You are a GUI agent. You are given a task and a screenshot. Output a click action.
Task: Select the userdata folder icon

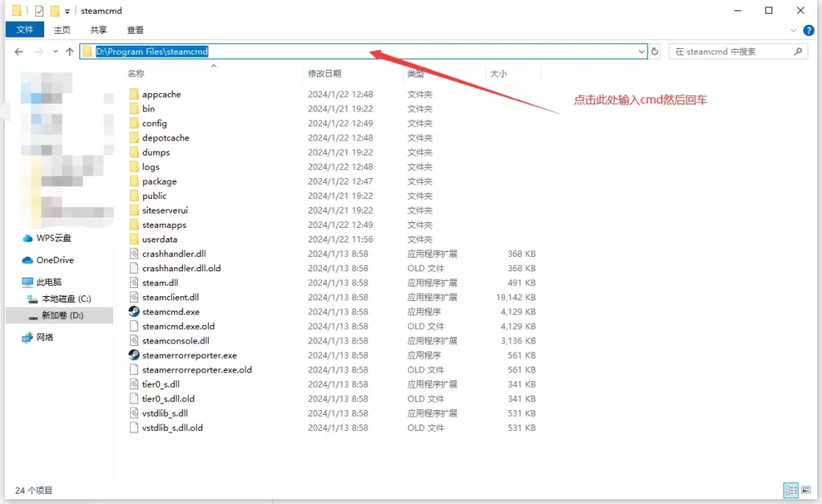(x=134, y=239)
